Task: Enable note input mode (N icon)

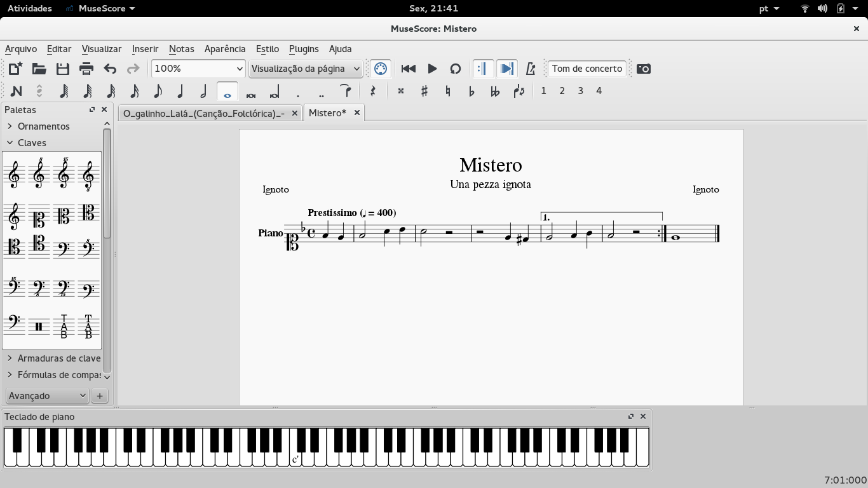Action: click(x=16, y=91)
